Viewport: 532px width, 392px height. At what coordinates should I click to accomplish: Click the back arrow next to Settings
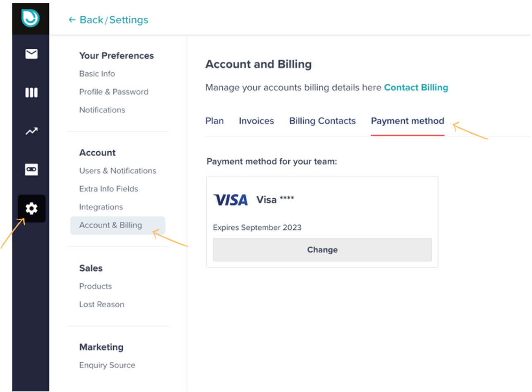[x=72, y=19]
